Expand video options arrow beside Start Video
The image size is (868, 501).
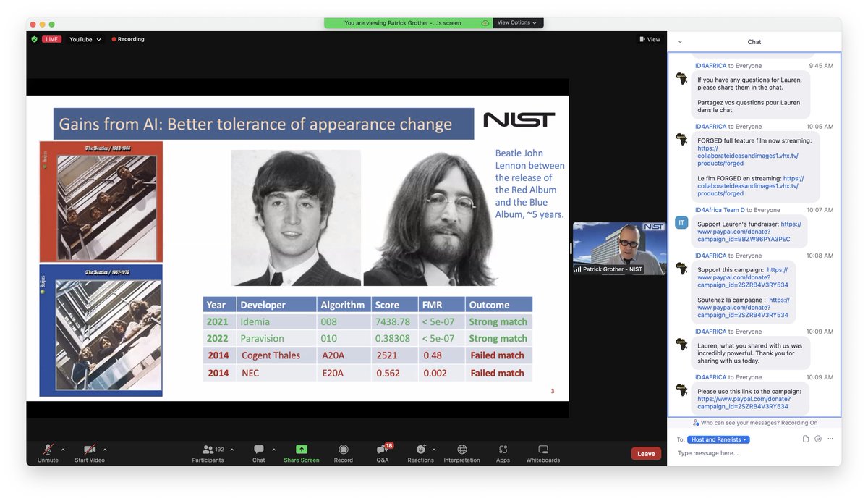pyautogui.click(x=105, y=449)
